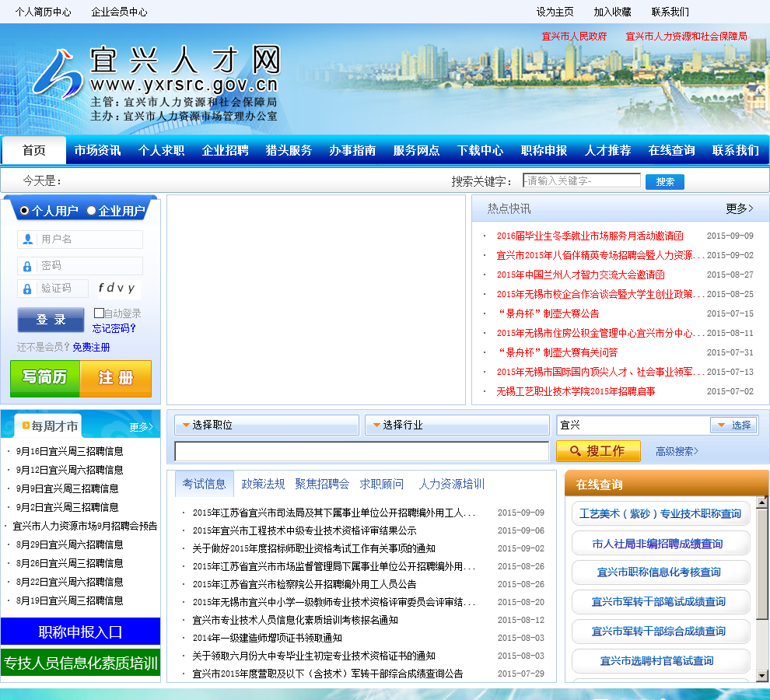Select the 企业用户 radio button
770x700 pixels.
[91, 211]
